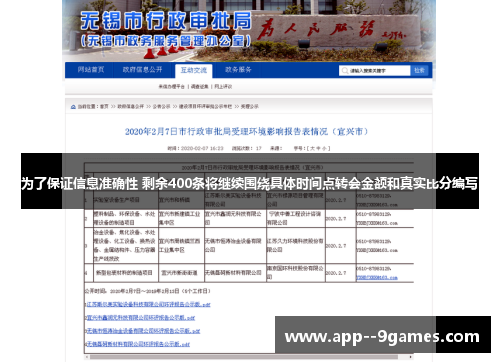Click the 公开时间 publicity period line below table
The width and height of the screenshot is (500, 362).
(x=147, y=291)
